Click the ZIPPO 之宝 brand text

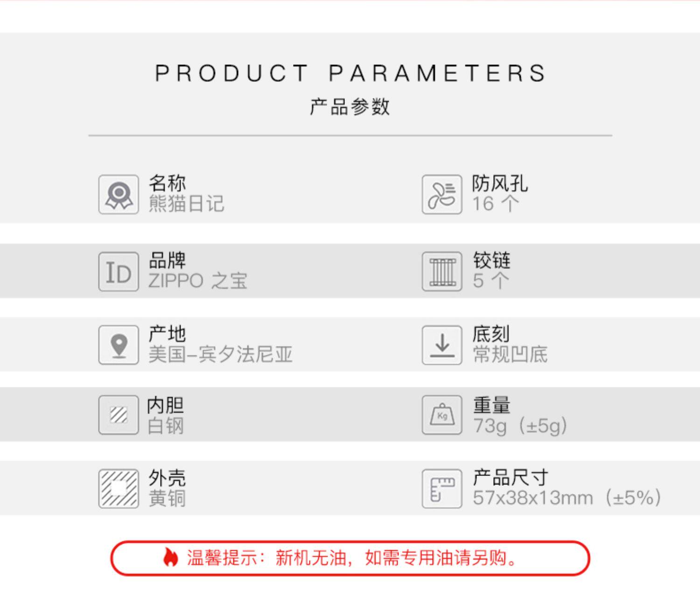click(x=197, y=281)
